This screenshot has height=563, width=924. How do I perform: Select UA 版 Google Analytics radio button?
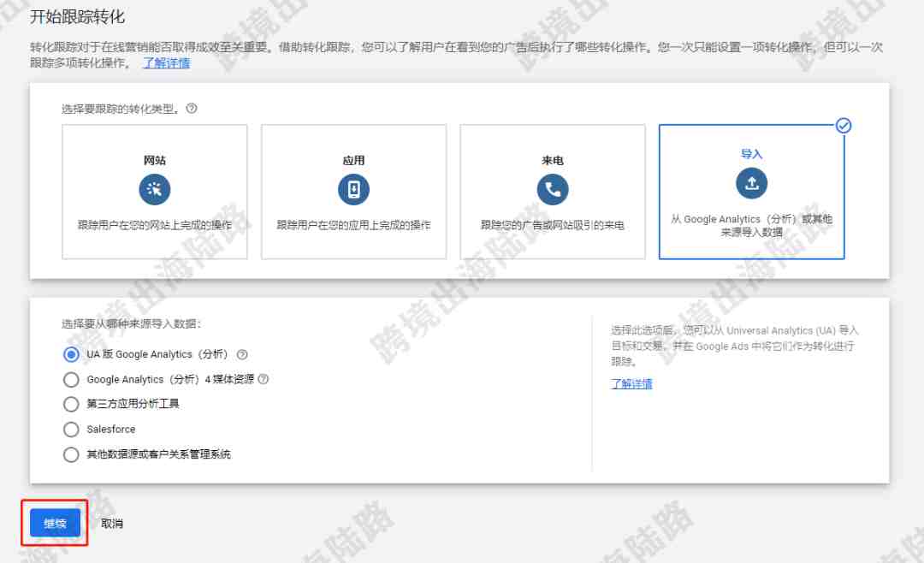pyautogui.click(x=71, y=354)
